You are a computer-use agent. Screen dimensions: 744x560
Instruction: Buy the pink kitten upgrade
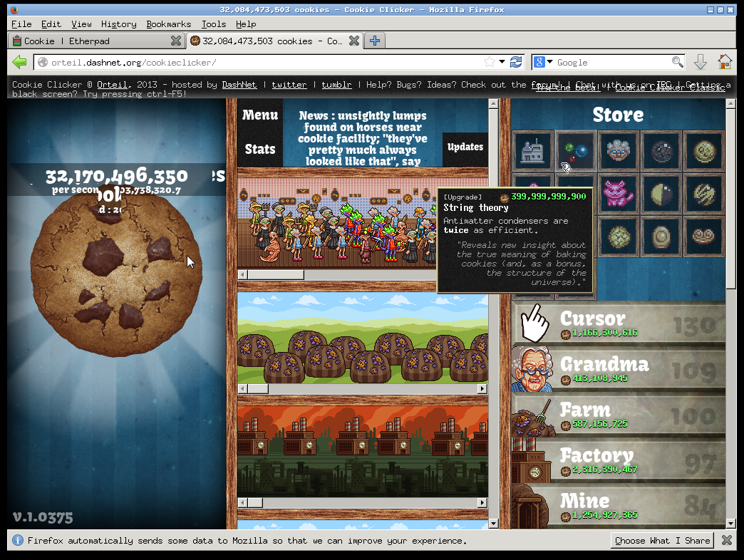pyautogui.click(x=618, y=194)
